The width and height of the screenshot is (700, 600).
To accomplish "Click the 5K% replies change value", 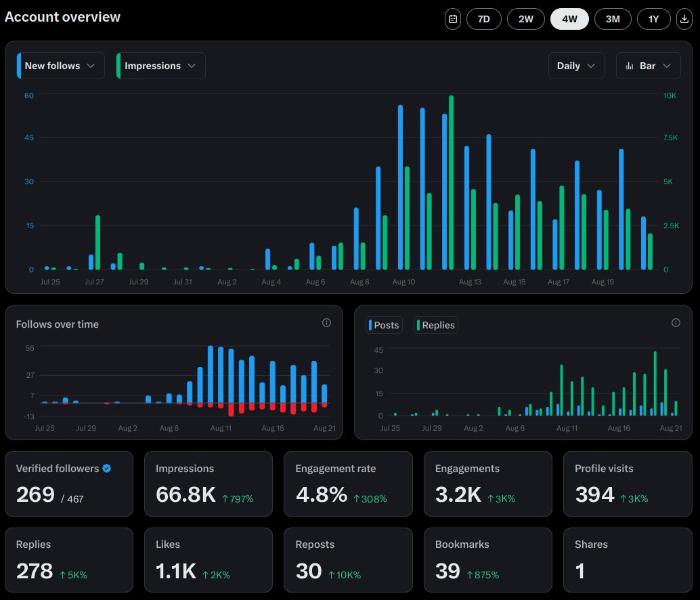I will click(73, 575).
